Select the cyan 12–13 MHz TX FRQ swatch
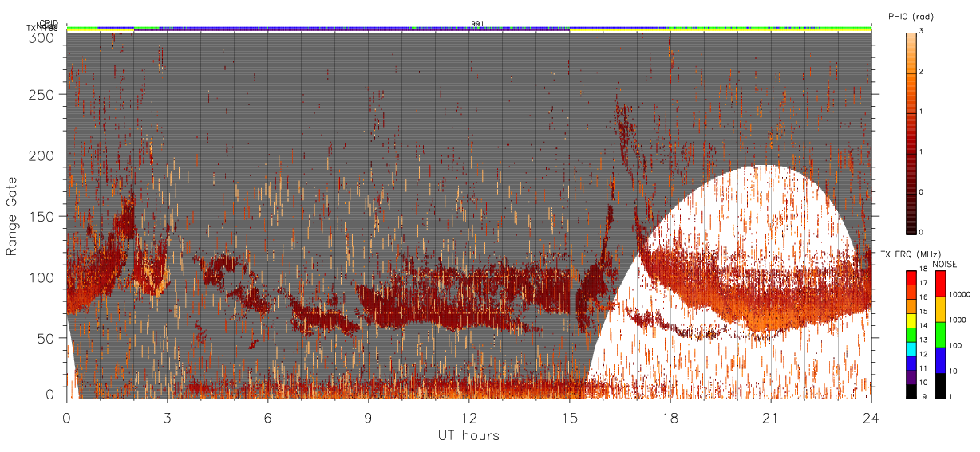Image resolution: width=980 pixels, height=452 pixels. tap(911, 348)
